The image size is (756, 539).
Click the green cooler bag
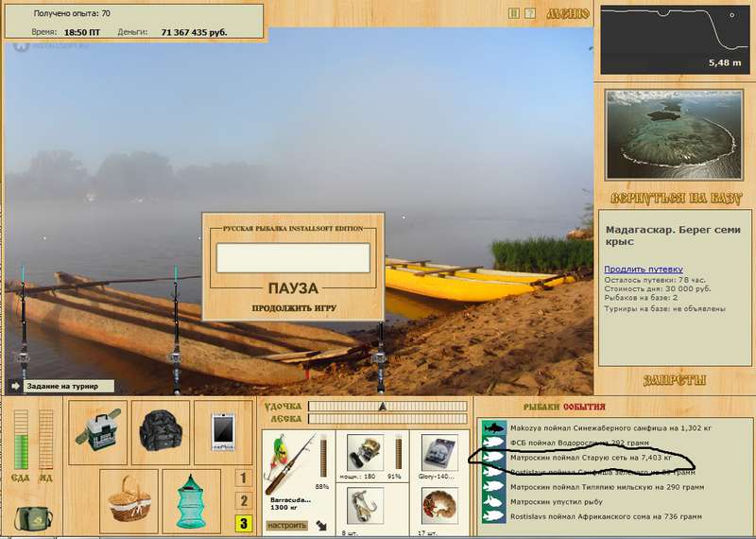(33, 518)
